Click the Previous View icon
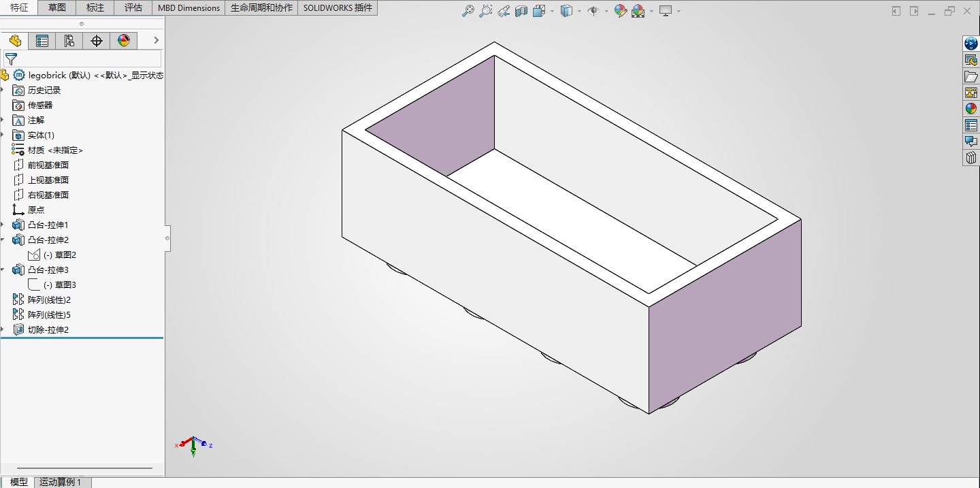 coord(504,11)
